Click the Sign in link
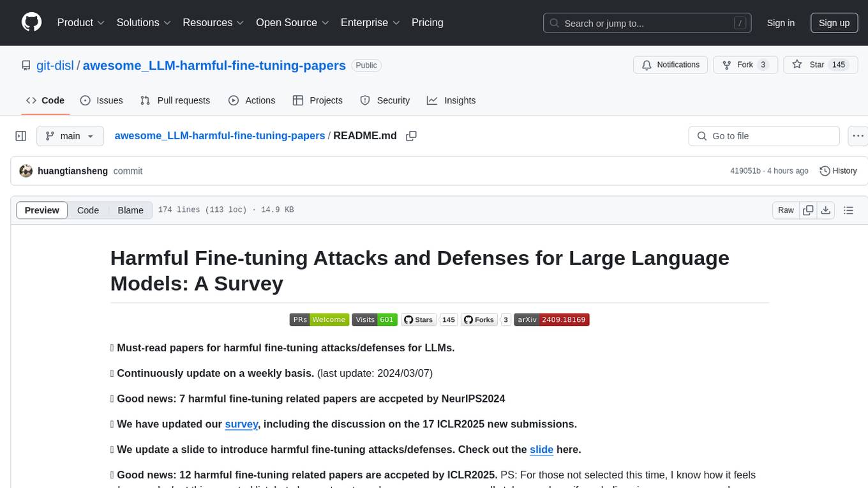Image resolution: width=868 pixels, height=488 pixels. (781, 23)
